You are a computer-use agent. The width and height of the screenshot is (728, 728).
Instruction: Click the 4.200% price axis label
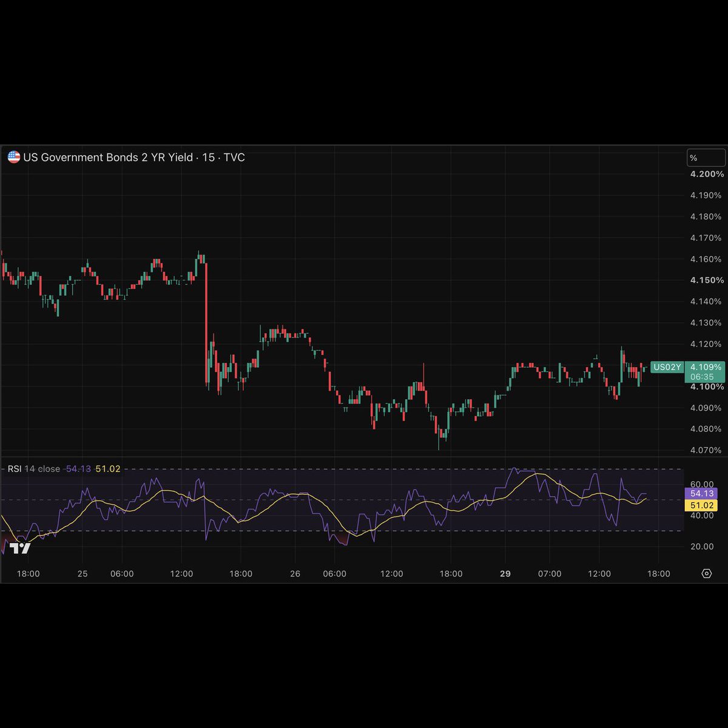707,174
